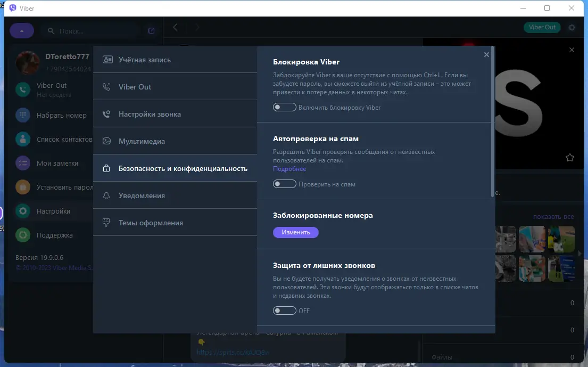Open the Мультимедиа settings tab
588x367 pixels.
click(175, 141)
